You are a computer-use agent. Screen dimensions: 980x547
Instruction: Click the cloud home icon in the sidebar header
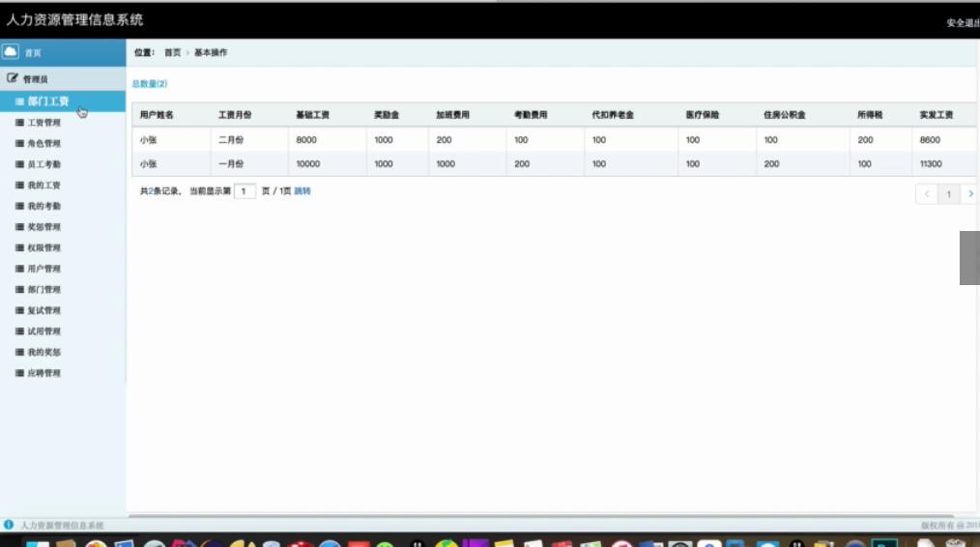[x=10, y=52]
